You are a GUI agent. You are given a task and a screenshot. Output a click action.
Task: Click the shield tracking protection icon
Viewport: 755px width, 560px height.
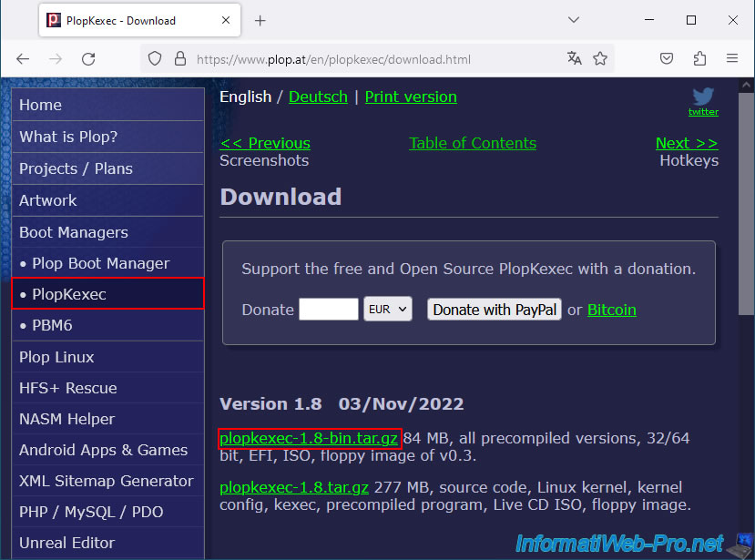point(155,58)
